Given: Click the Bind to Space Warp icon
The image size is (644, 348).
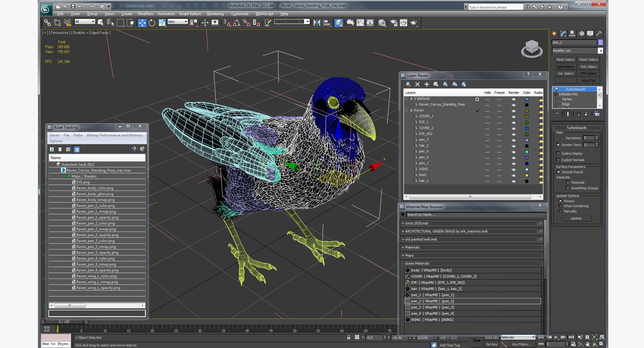Looking at the screenshot, I should tap(67, 23).
